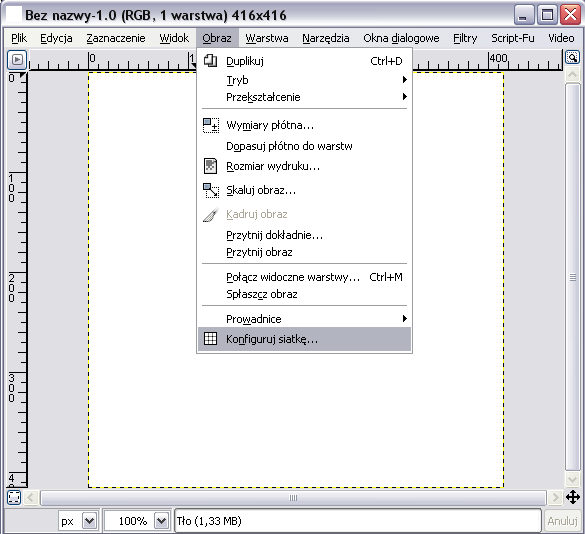
Task: Open the image menu arrow button at ruler origin
Action: [17, 60]
